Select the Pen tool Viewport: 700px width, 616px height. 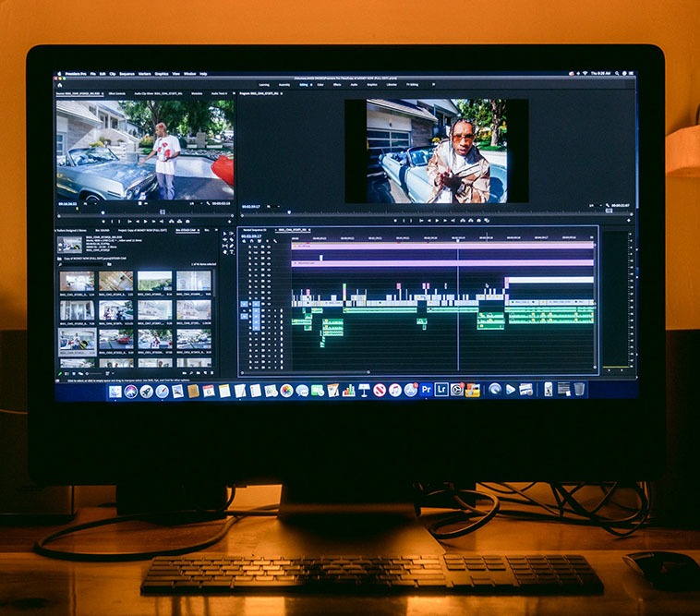pos(232,246)
